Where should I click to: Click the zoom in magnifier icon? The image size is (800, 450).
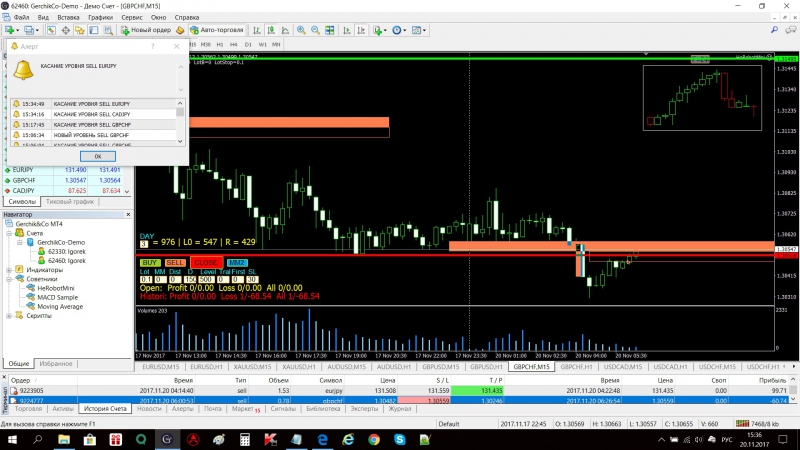302,31
